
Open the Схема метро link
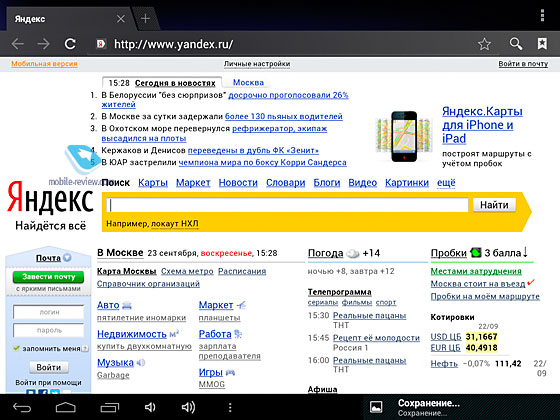point(187,271)
